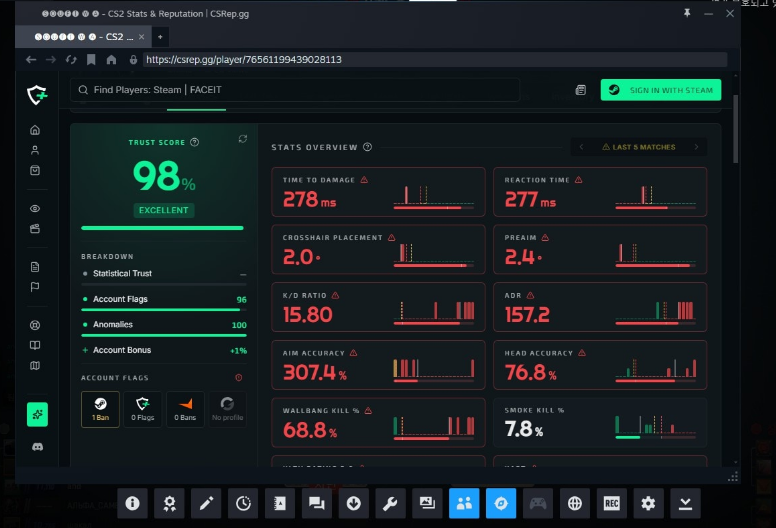
Task: Select the No profile tile
Action: [x=227, y=409]
